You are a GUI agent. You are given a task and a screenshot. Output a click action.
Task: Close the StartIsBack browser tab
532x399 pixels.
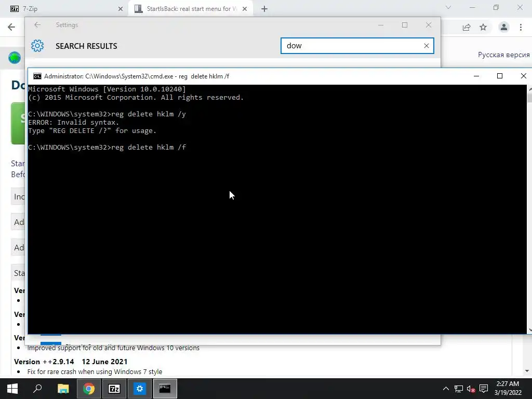click(x=245, y=9)
